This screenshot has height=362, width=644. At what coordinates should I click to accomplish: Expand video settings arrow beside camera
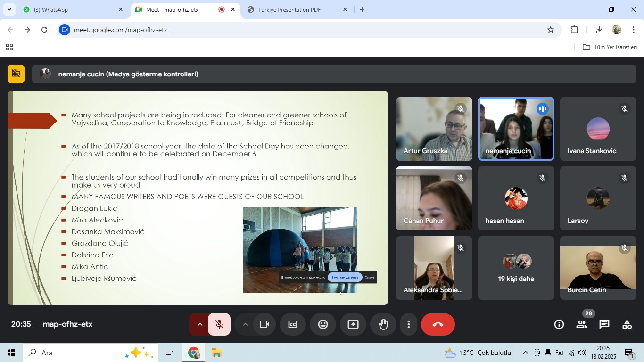click(x=245, y=324)
